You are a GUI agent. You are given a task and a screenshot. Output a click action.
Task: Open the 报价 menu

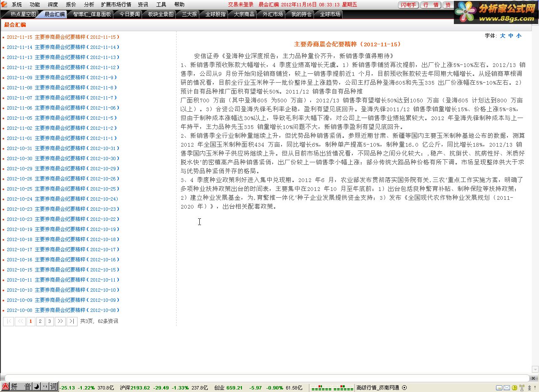click(x=71, y=5)
